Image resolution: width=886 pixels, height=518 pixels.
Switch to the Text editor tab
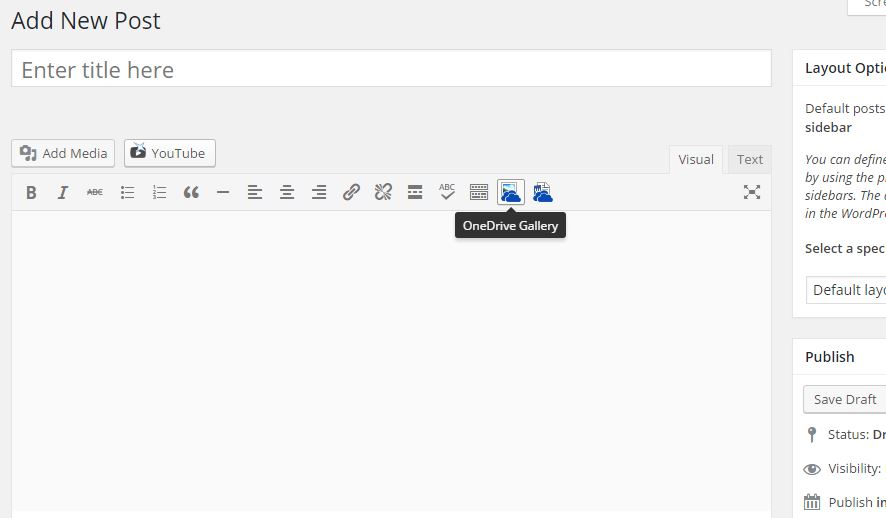click(749, 160)
